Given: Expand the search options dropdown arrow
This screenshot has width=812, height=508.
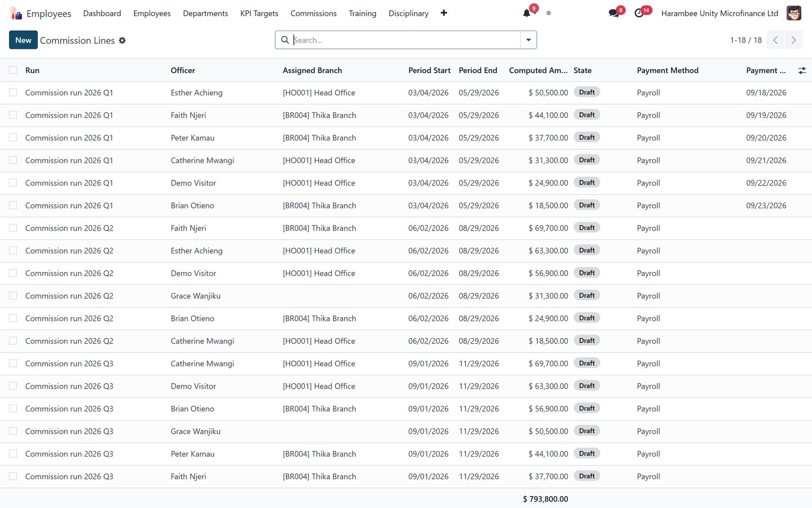Looking at the screenshot, I should pos(528,40).
